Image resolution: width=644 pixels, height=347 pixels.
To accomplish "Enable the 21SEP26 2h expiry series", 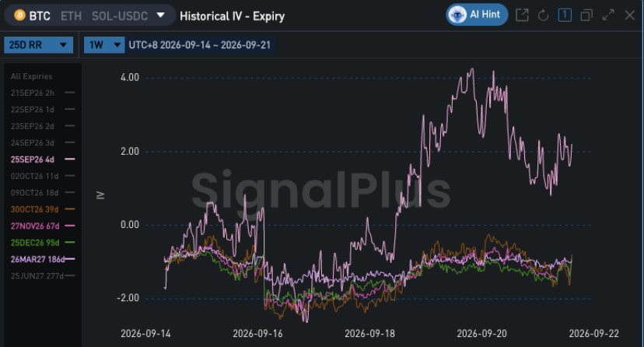I will [x=43, y=93].
